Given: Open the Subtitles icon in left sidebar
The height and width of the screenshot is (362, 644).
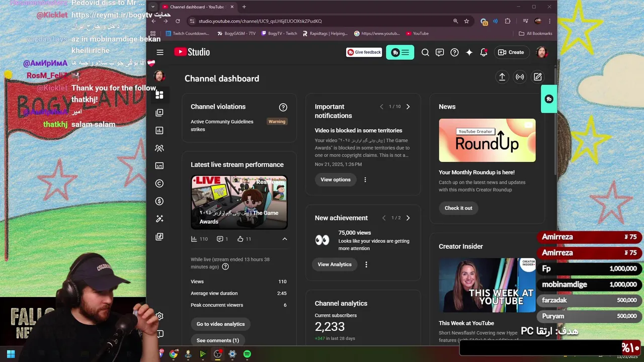Looking at the screenshot, I should point(159,165).
